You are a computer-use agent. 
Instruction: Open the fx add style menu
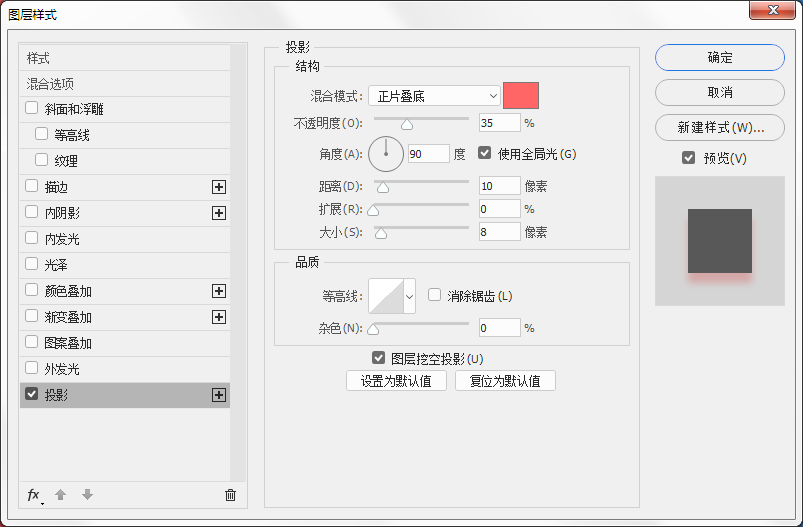(x=34, y=495)
